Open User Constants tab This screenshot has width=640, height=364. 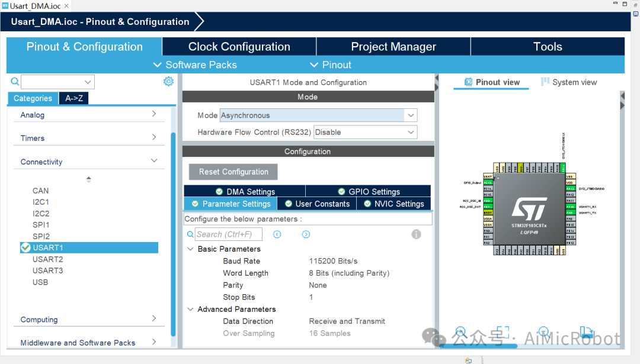(317, 204)
